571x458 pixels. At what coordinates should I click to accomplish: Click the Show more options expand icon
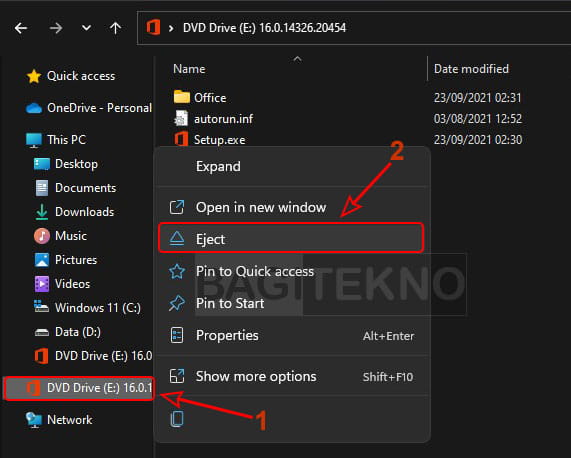pos(177,376)
